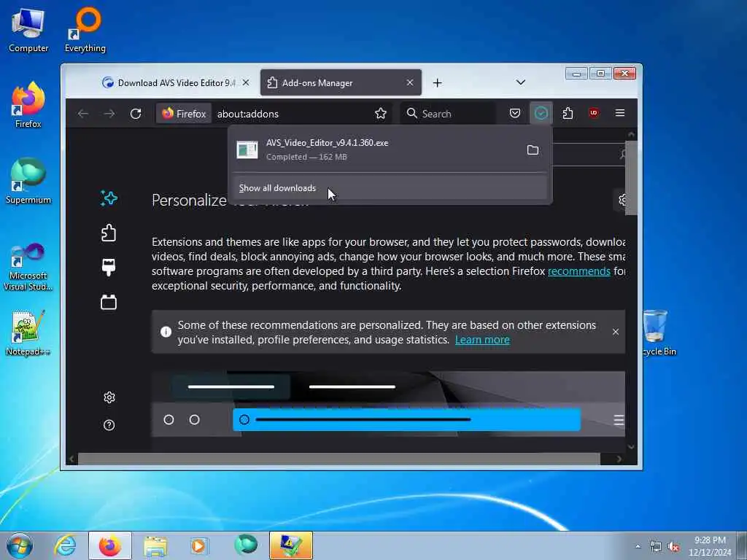Click Show all downloads
747x560 pixels.
(390, 188)
